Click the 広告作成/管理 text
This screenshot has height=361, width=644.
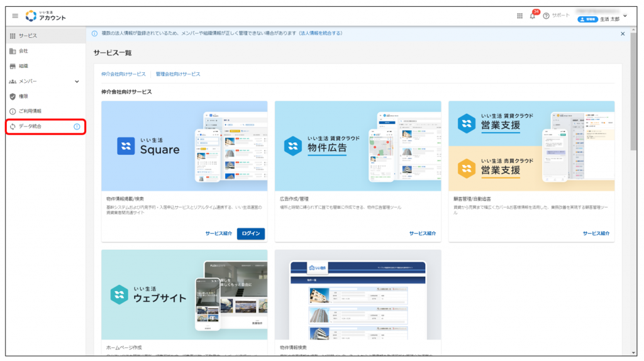(294, 199)
